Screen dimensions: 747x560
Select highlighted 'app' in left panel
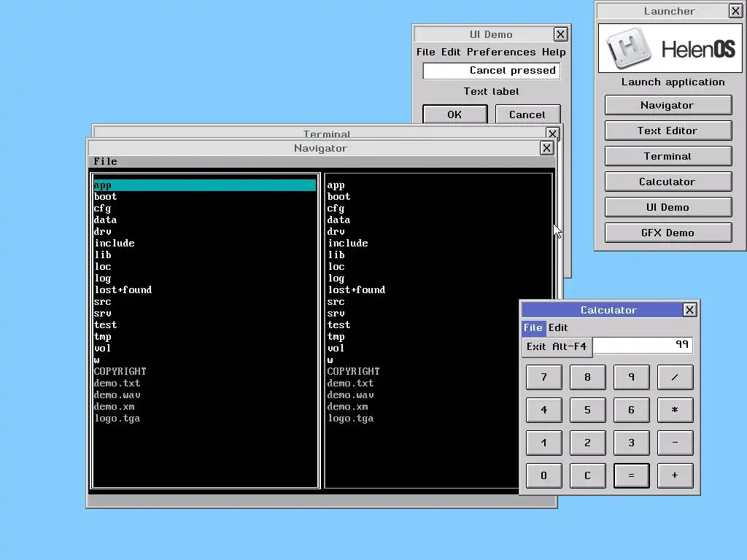tap(204, 184)
